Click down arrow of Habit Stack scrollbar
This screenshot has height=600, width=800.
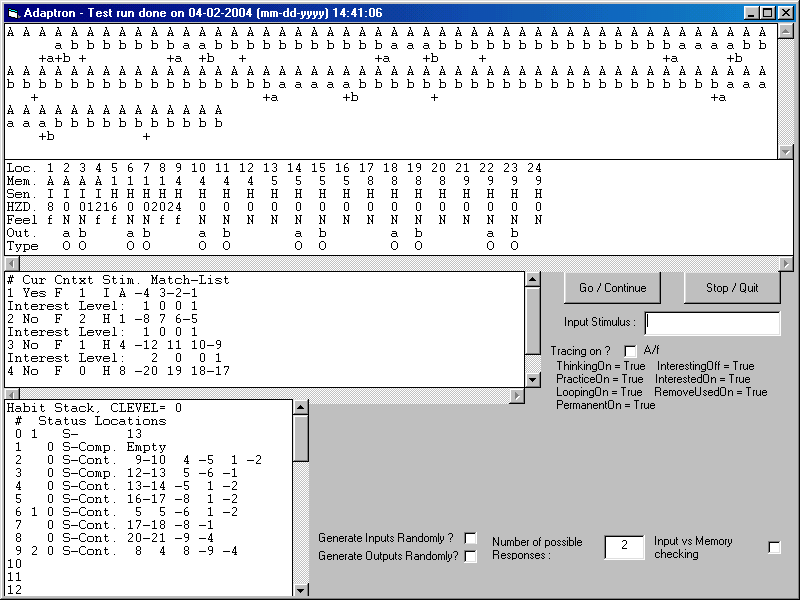click(301, 590)
